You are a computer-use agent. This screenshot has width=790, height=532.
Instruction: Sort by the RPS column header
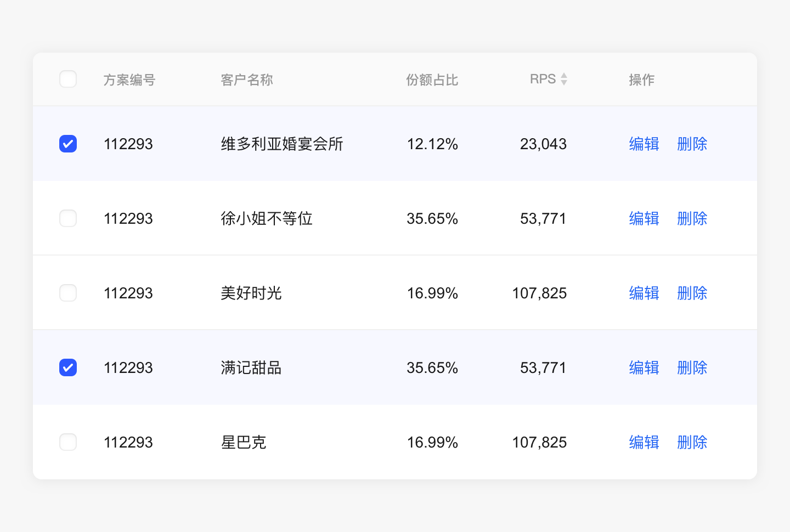pyautogui.click(x=543, y=80)
